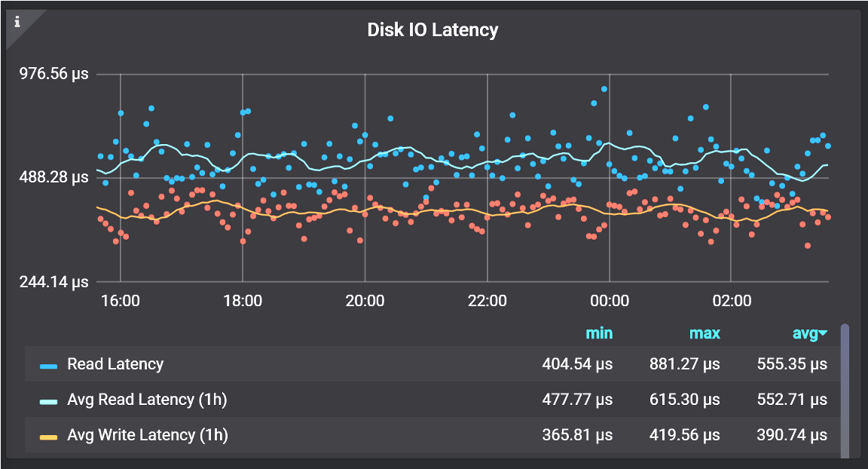Click Avg Write Latency (1h) yellow swatch
This screenshot has width=868, height=469.
[49, 437]
